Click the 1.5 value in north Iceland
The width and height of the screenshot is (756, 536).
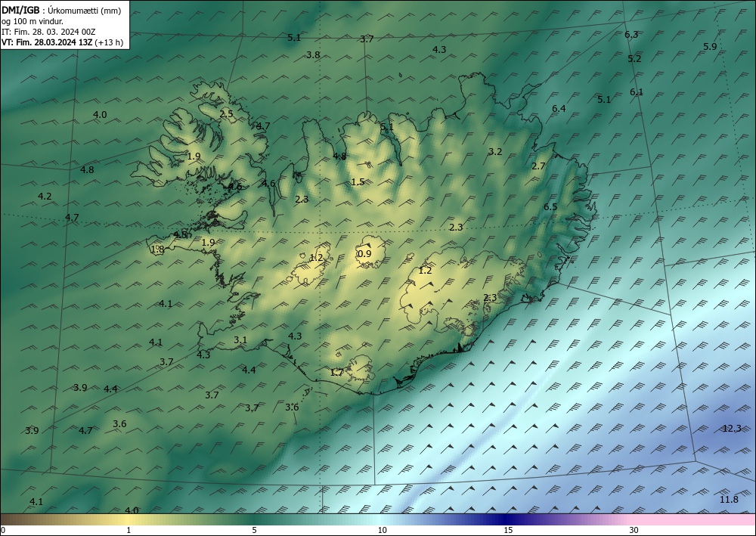pos(358,182)
